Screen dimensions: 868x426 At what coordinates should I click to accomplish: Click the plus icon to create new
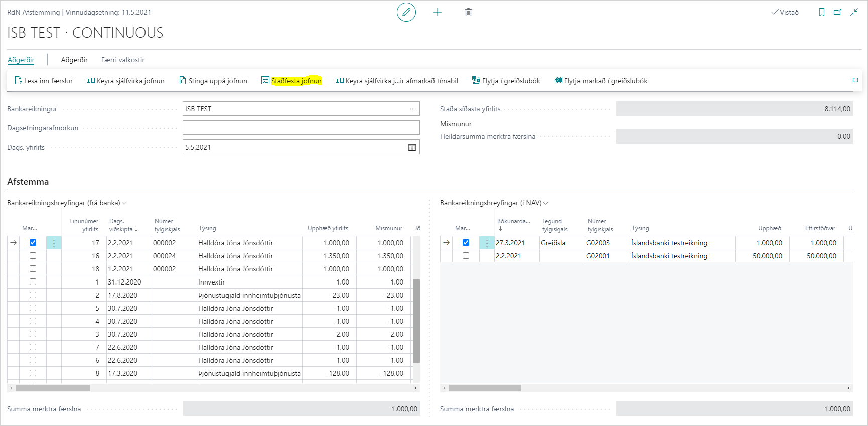point(438,12)
